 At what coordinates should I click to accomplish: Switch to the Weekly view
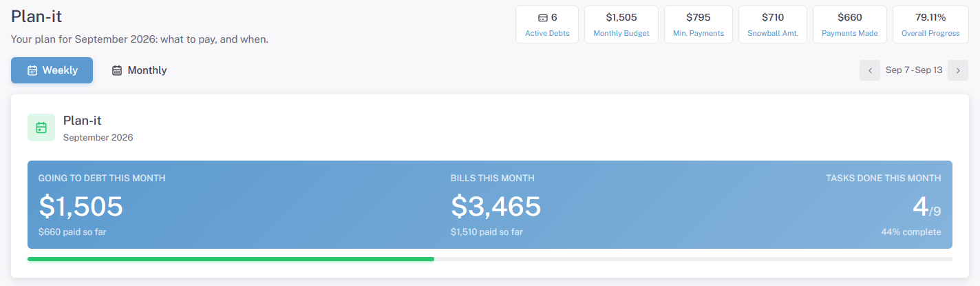point(52,70)
